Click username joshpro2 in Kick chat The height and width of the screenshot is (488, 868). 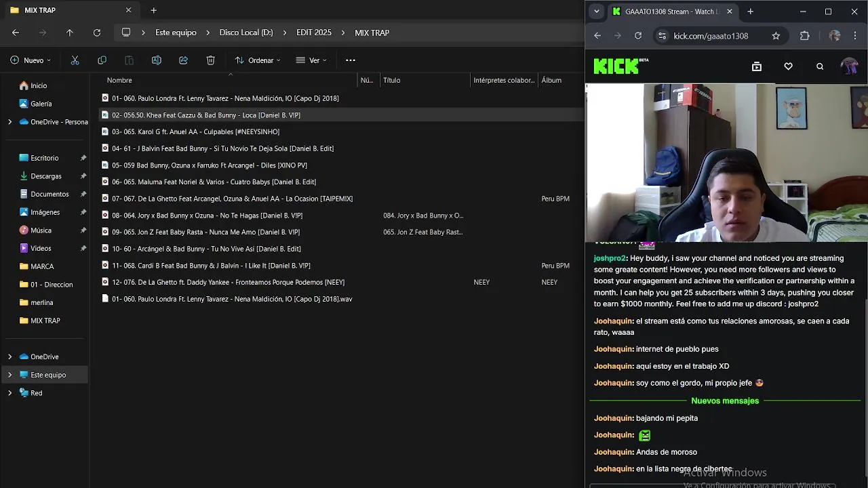point(610,258)
